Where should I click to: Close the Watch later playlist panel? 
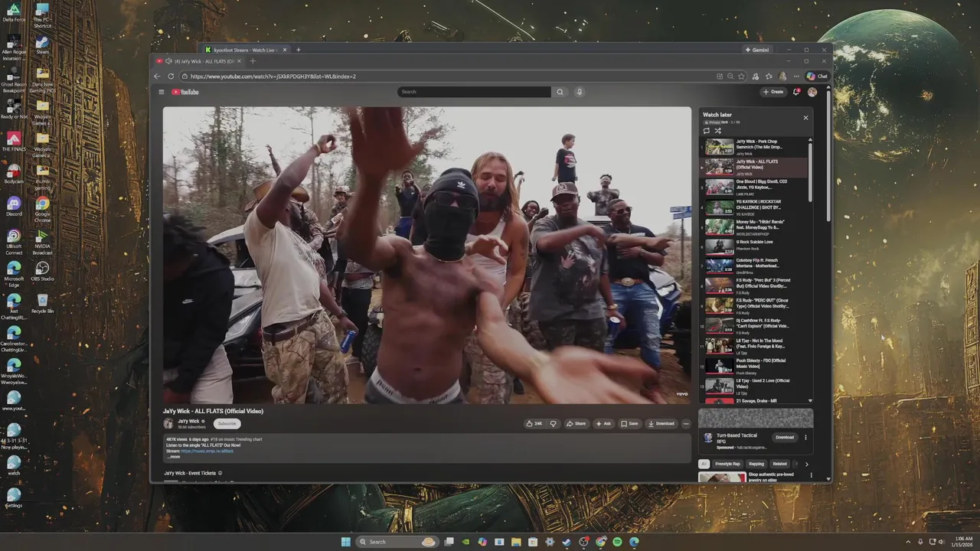click(x=805, y=118)
